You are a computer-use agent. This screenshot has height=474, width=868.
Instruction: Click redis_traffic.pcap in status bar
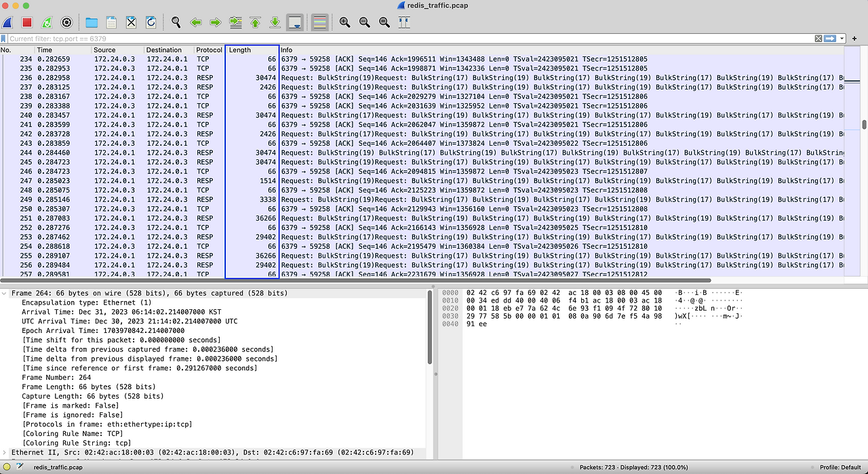(58, 467)
